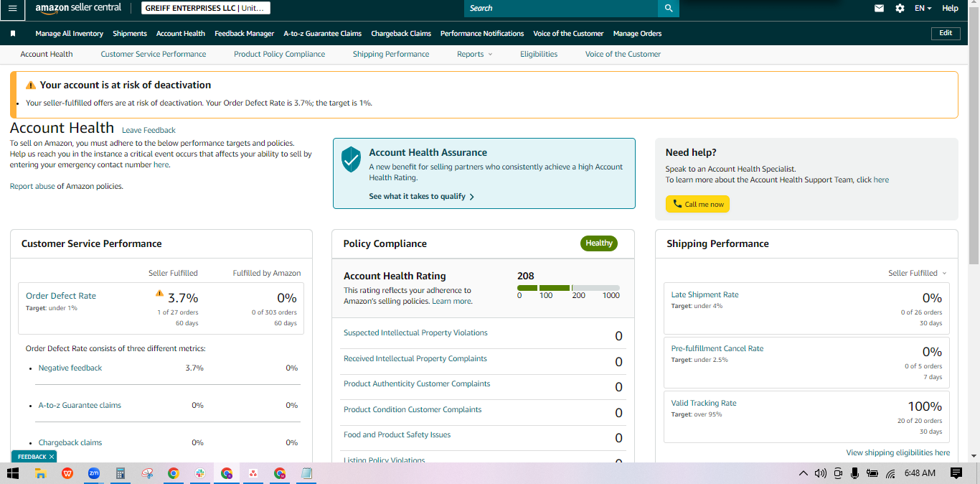Open the Seller Fulfilled dropdown in Shipping Performance
The image size is (980, 484).
[x=918, y=273]
